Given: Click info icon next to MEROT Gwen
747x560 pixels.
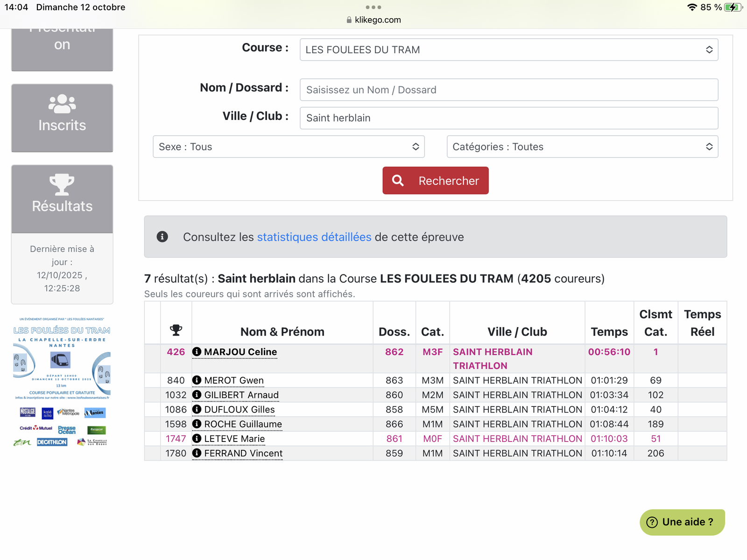Looking at the screenshot, I should (197, 380).
